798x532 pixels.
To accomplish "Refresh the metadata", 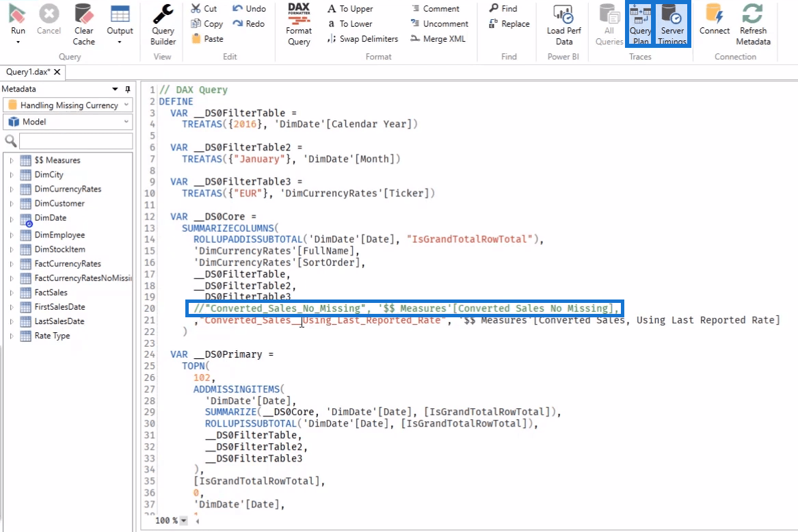I will tap(753, 24).
